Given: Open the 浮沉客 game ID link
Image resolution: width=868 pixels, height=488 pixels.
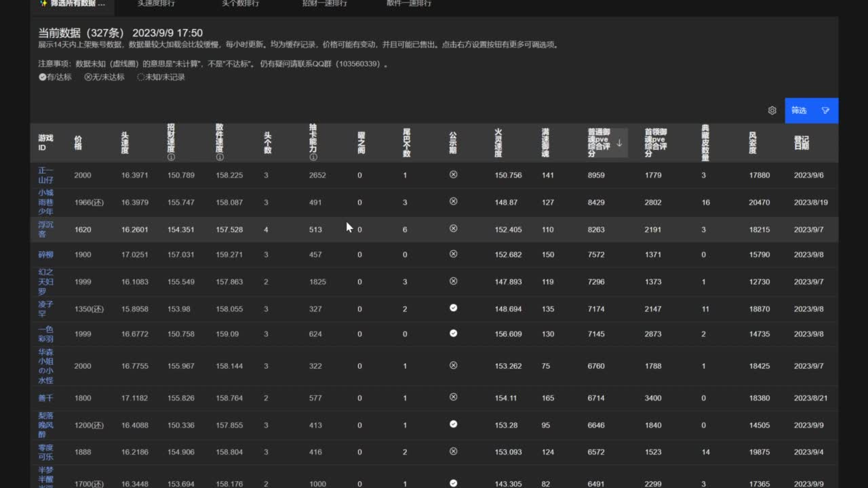Looking at the screenshot, I should tap(45, 229).
